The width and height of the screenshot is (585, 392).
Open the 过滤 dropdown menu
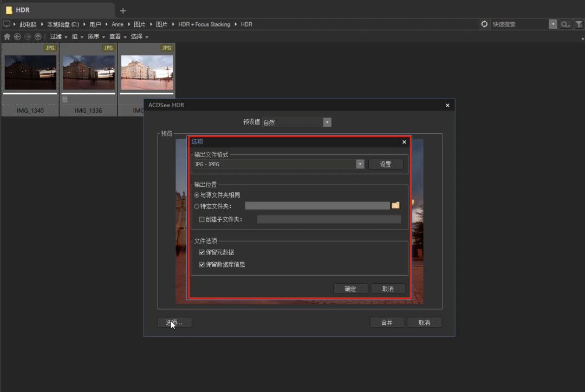click(x=58, y=37)
